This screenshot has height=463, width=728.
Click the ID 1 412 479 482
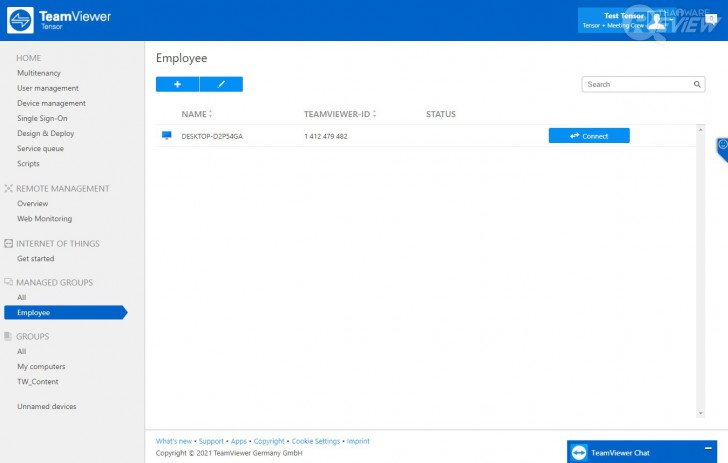point(326,136)
